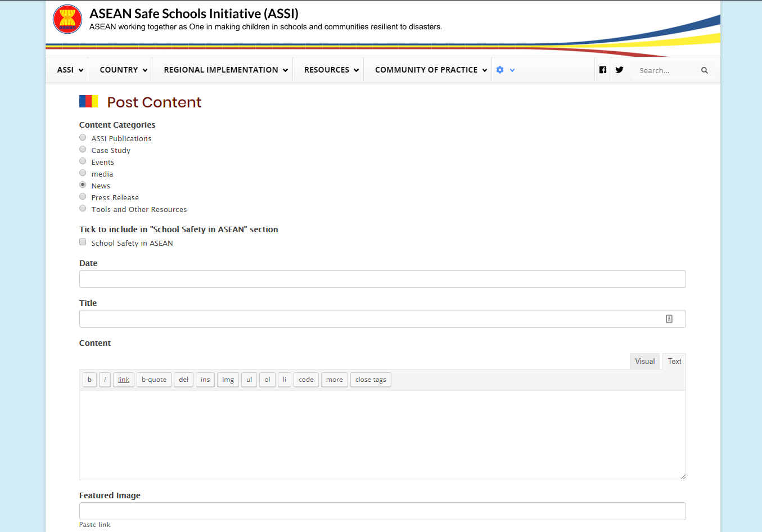The width and height of the screenshot is (762, 532).
Task: Click the content area resize handle
Action: tap(683, 477)
